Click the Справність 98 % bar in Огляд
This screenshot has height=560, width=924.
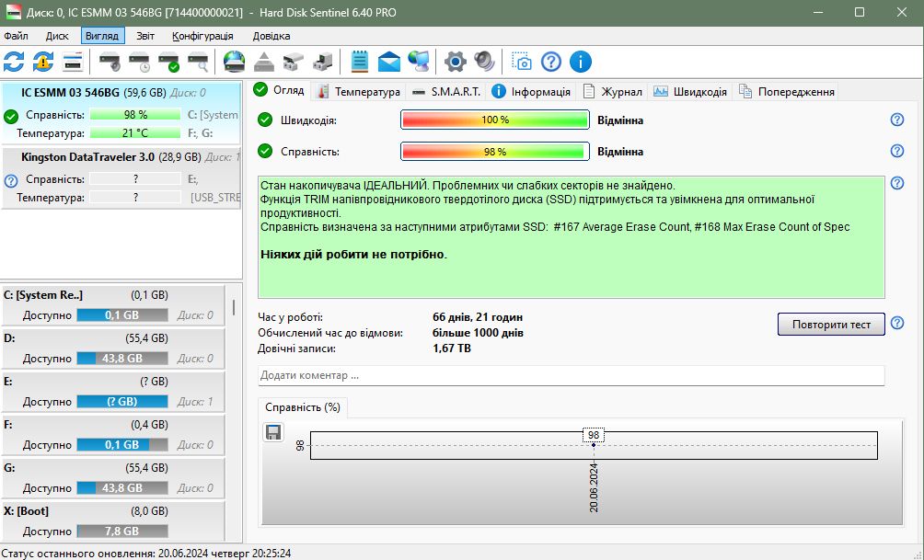click(x=495, y=152)
